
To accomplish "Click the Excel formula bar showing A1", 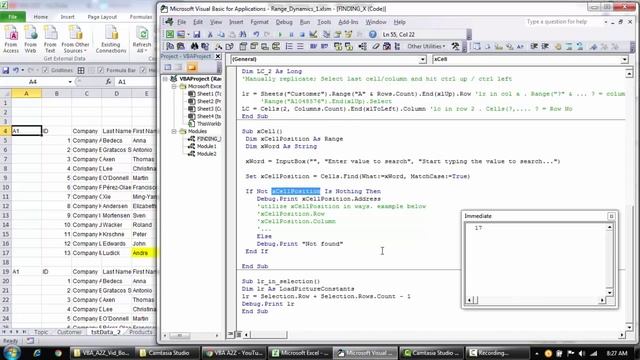I will (136, 82).
